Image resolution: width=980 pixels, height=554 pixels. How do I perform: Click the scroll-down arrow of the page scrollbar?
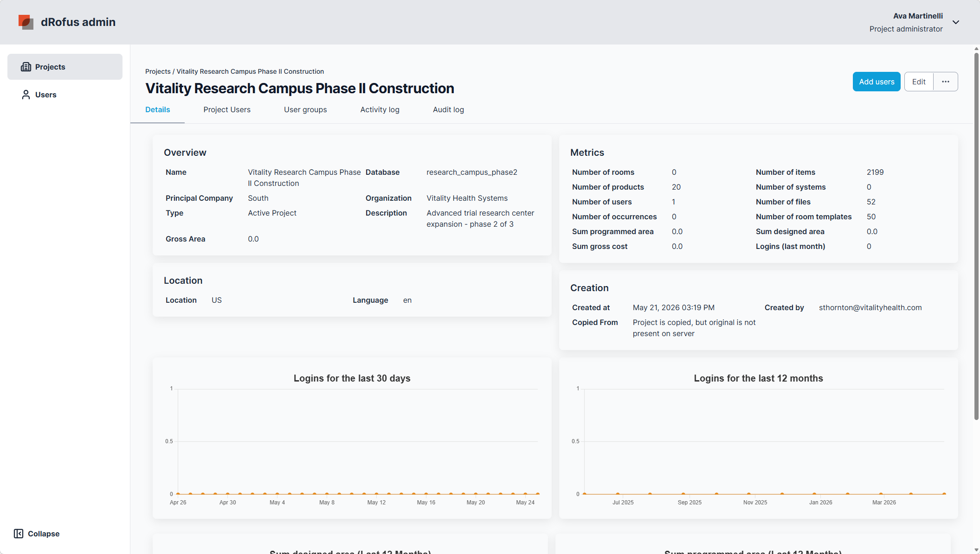(x=976, y=550)
